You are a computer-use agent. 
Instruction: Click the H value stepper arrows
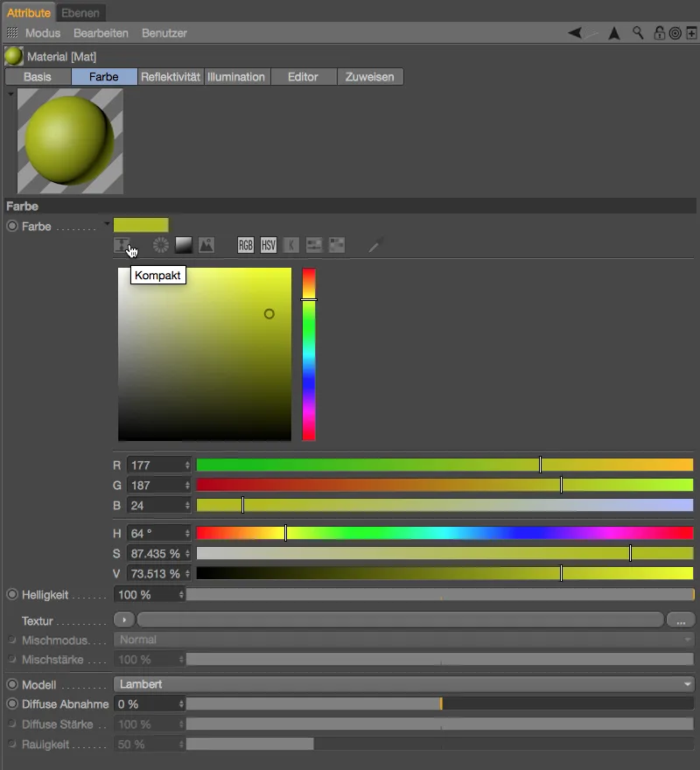tap(187, 533)
